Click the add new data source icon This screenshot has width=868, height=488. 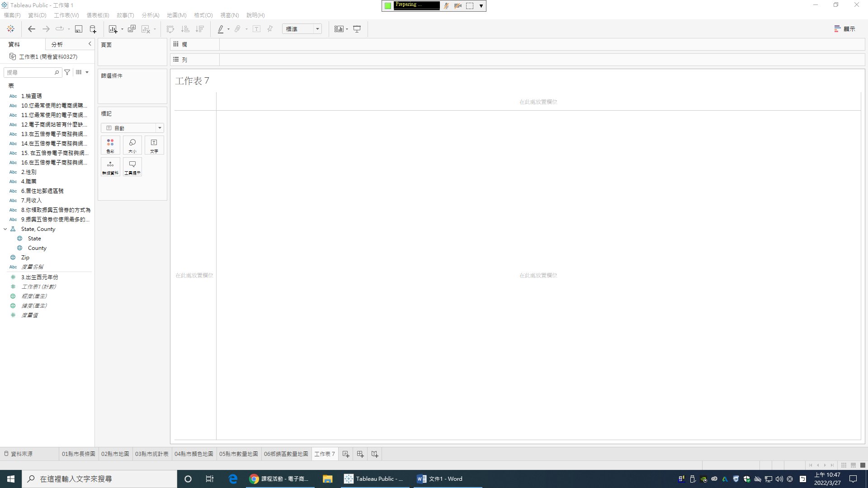click(x=93, y=29)
